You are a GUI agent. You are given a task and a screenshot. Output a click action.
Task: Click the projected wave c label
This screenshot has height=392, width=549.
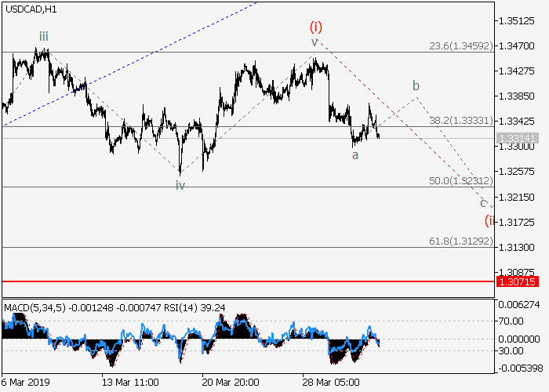[x=483, y=202]
